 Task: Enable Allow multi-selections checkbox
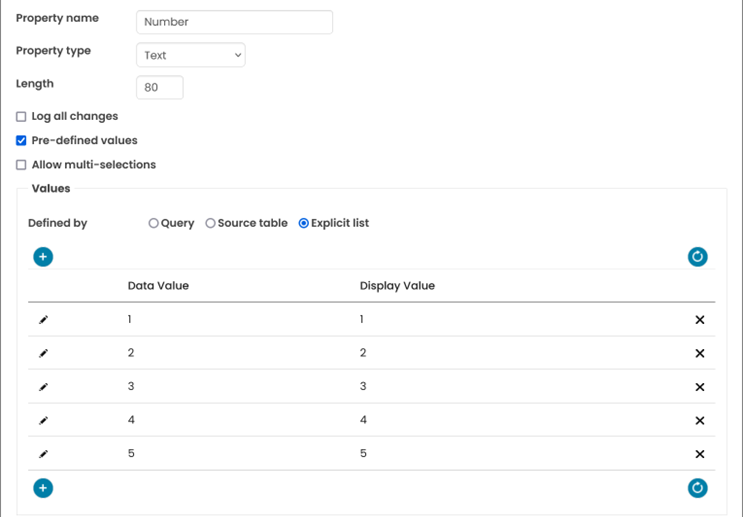click(x=21, y=165)
